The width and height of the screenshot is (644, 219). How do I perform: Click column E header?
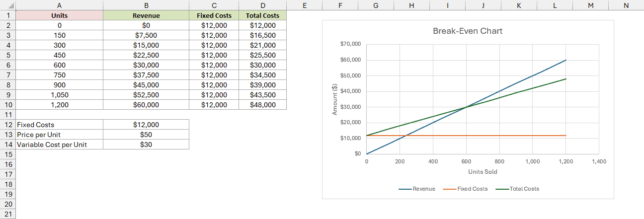pos(304,5)
